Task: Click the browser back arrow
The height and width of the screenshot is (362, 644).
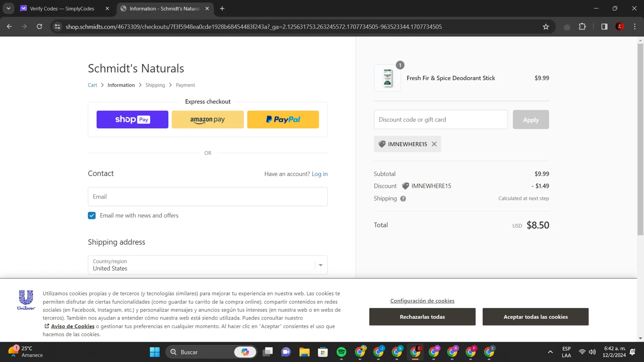Action: tap(9, 27)
